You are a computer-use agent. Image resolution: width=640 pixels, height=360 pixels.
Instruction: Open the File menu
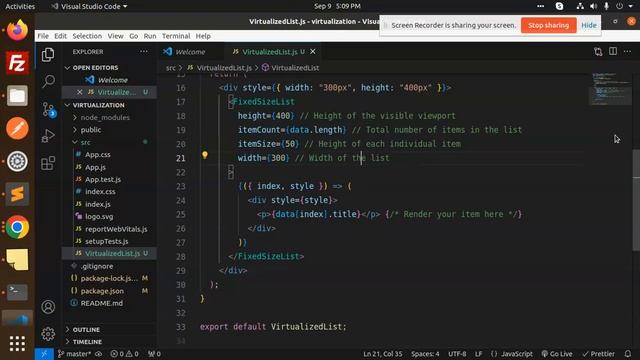pyautogui.click(x=43, y=36)
